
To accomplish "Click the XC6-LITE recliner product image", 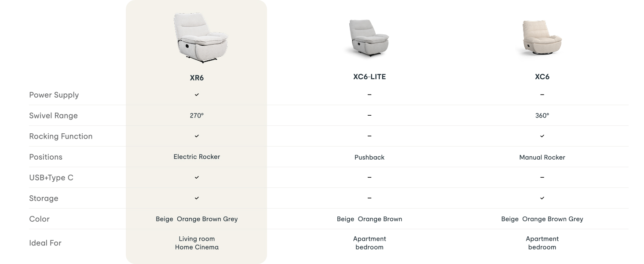I will (369, 38).
